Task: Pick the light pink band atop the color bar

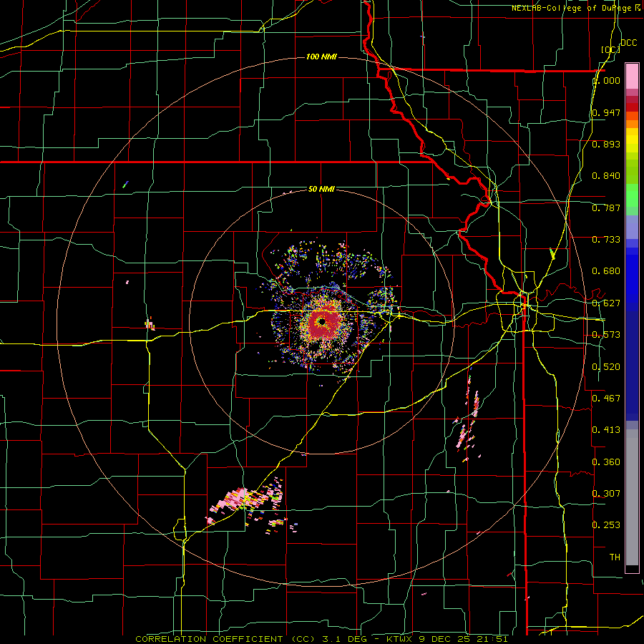Action: [632, 76]
